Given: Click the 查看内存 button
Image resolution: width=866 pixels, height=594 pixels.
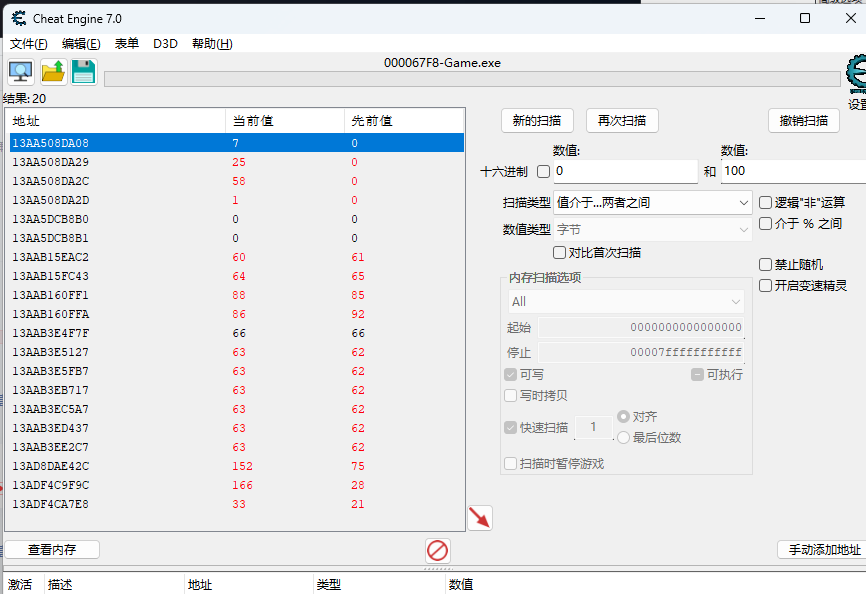Looking at the screenshot, I should [x=52, y=550].
